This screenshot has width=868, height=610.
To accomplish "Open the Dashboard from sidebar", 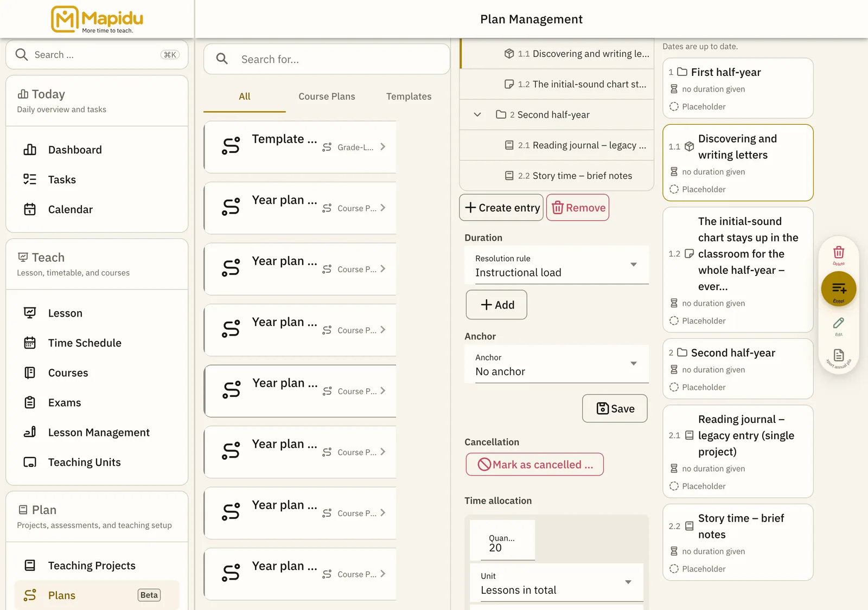I will pos(97,150).
